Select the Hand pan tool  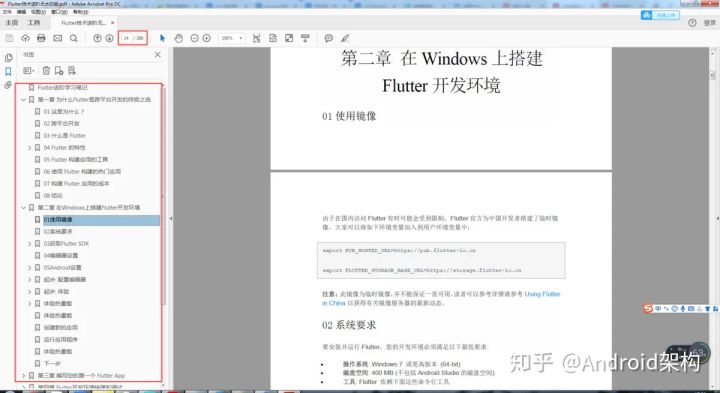tap(179, 39)
